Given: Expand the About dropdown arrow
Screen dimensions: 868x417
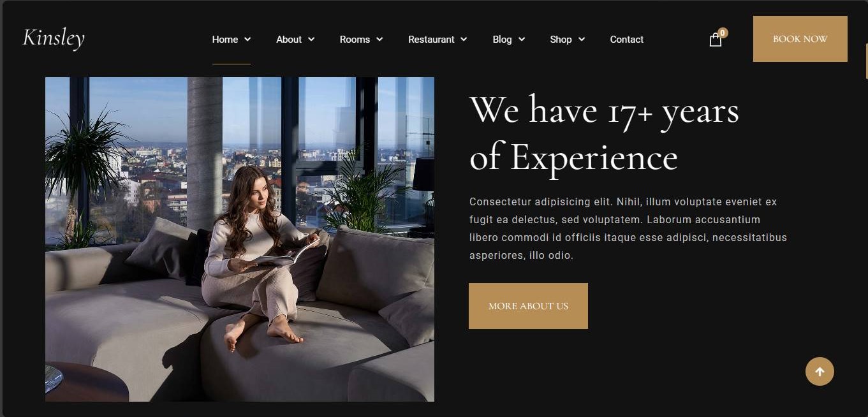Looking at the screenshot, I should point(311,40).
